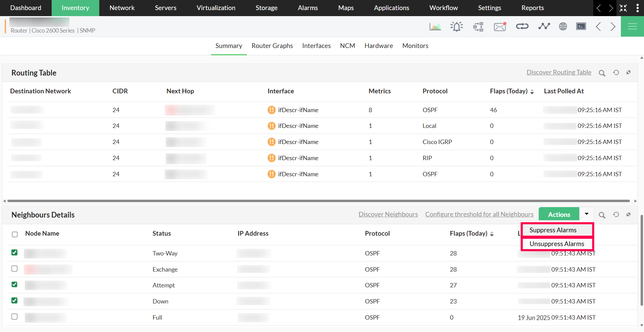Image resolution: width=644 pixels, height=332 pixels.
Task: Open the Network menu
Action: pyautogui.click(x=122, y=8)
